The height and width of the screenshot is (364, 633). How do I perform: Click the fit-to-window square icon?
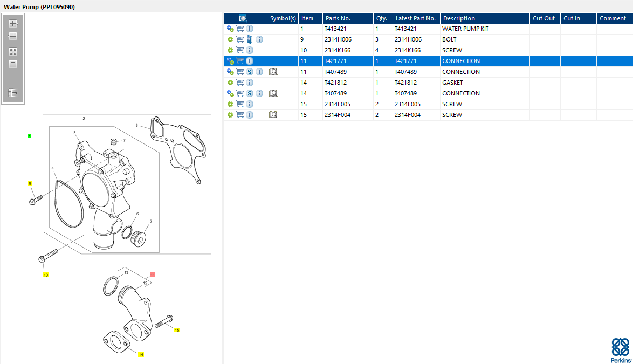click(13, 64)
